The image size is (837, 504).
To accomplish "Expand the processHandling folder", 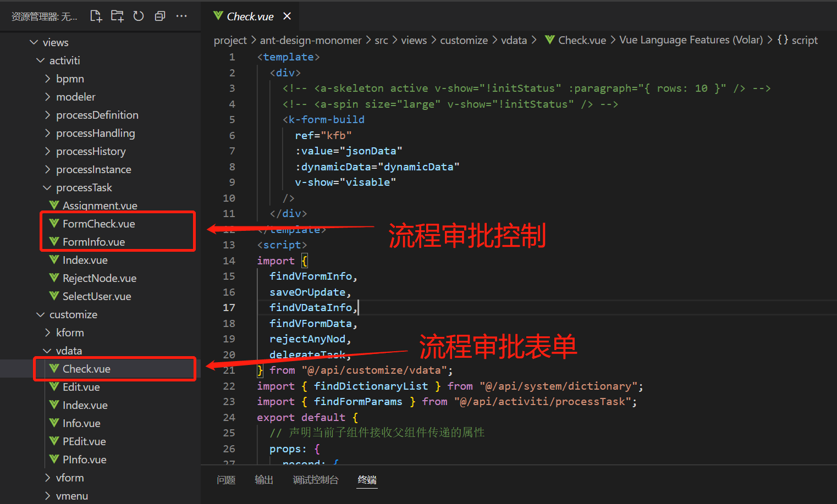I will 47,133.
